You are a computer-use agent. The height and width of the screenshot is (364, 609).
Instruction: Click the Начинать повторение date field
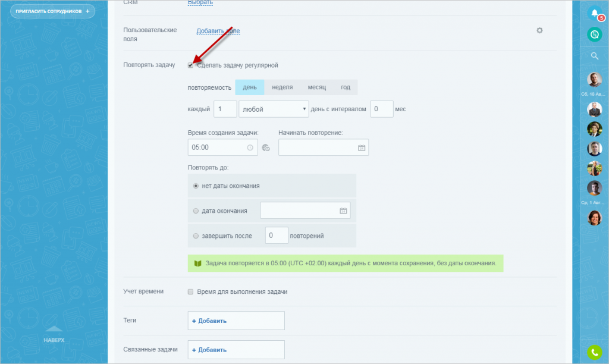(x=324, y=148)
